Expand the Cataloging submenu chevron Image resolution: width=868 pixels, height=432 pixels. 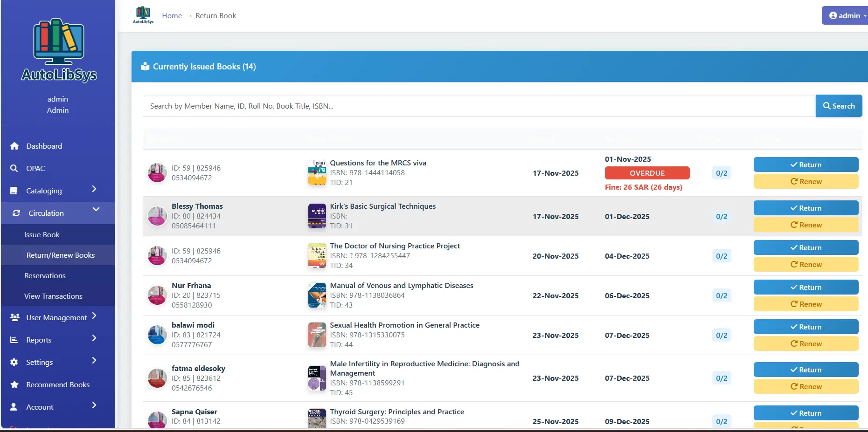click(x=94, y=189)
